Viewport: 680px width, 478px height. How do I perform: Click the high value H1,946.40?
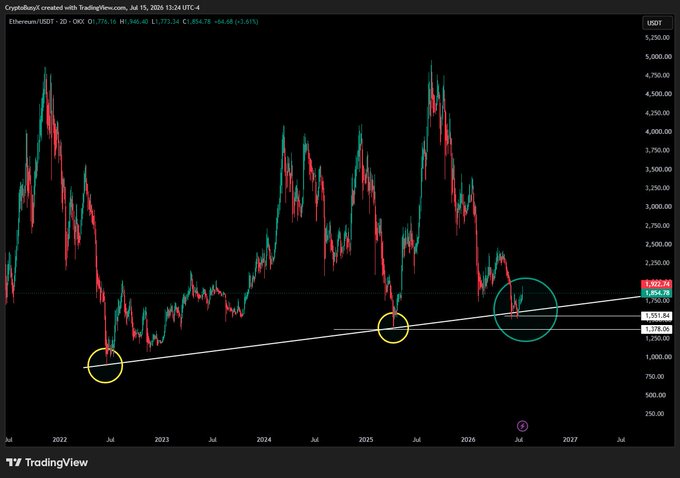pyautogui.click(x=134, y=21)
